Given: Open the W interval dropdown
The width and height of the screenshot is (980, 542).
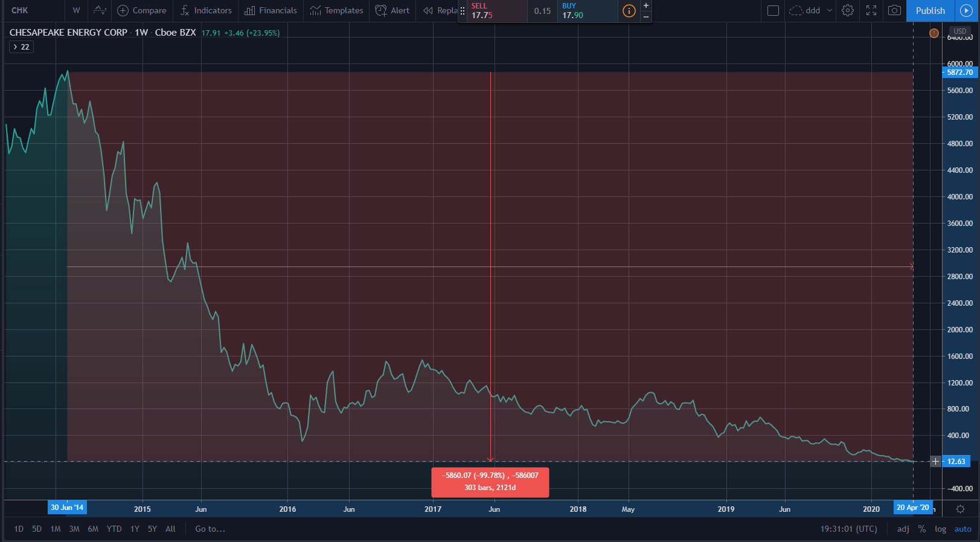Looking at the screenshot, I should [x=76, y=10].
